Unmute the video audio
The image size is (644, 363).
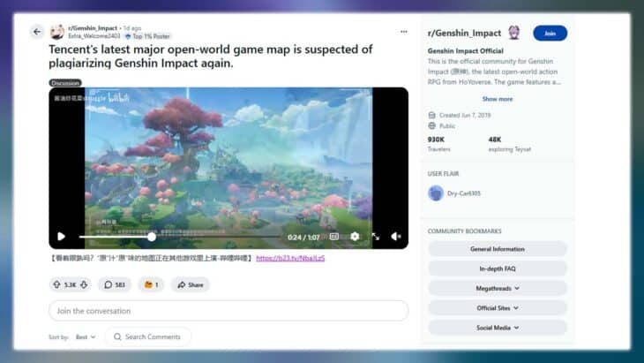pos(396,237)
